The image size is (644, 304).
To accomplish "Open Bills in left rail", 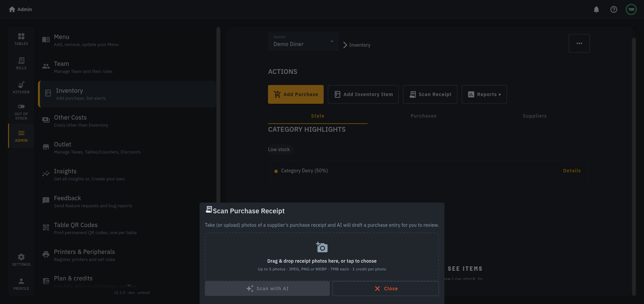I will coord(21,63).
